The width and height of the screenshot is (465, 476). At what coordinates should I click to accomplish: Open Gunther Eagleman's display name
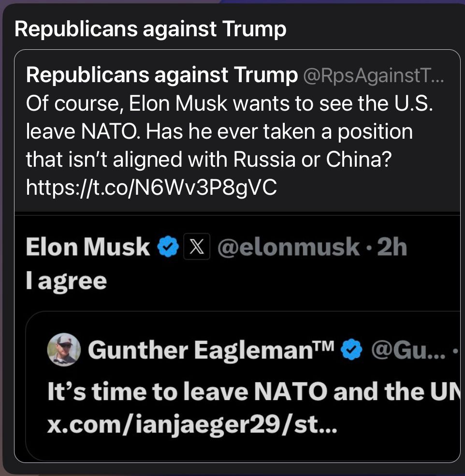pos(201,350)
